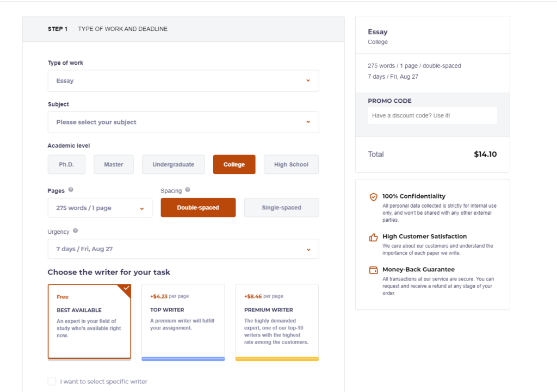Click 'Choose the writer for your task' heading
557x392 pixels.
point(109,272)
